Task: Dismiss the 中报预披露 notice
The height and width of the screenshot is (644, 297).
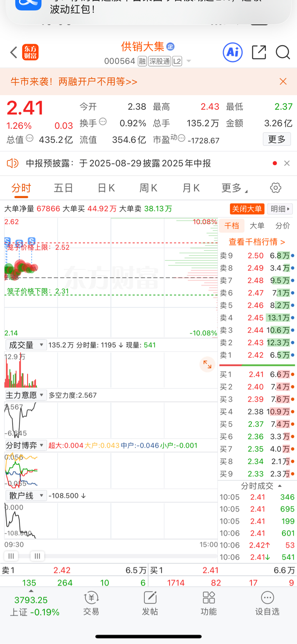Action: pos(287,163)
